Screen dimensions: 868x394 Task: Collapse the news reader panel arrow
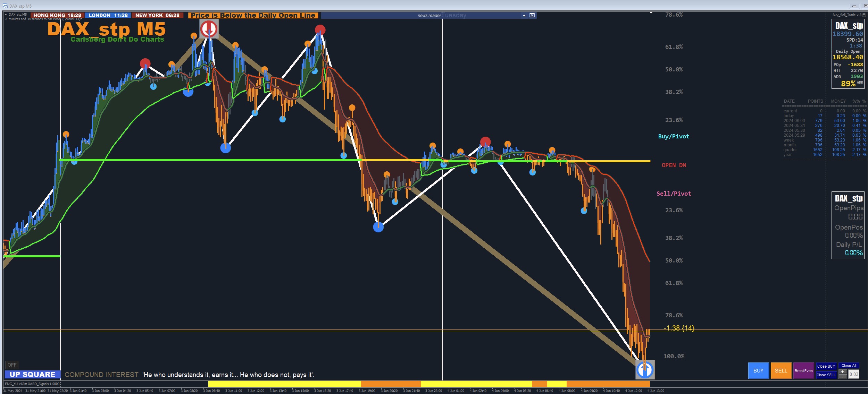click(524, 15)
